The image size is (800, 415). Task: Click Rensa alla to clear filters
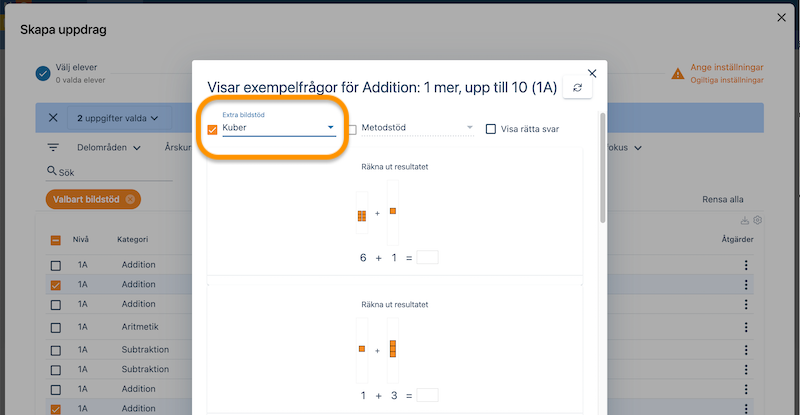723,200
